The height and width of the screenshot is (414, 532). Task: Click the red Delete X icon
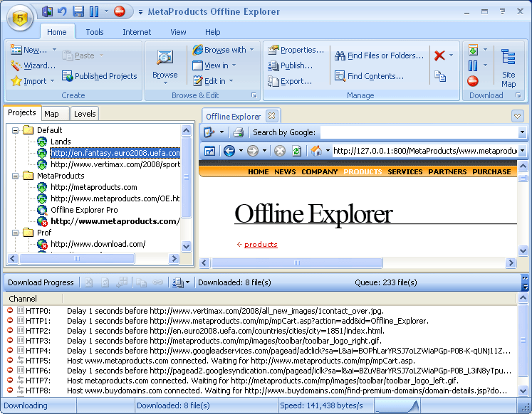440,55
